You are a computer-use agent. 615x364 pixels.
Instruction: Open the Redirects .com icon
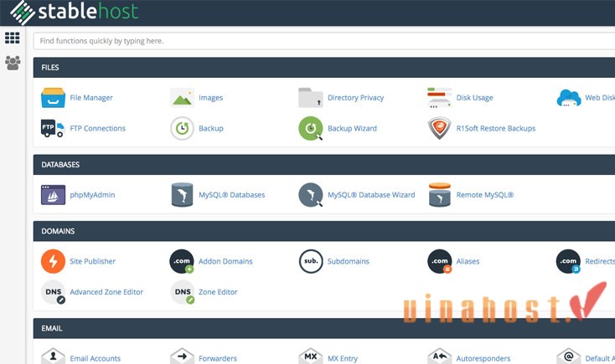click(568, 261)
